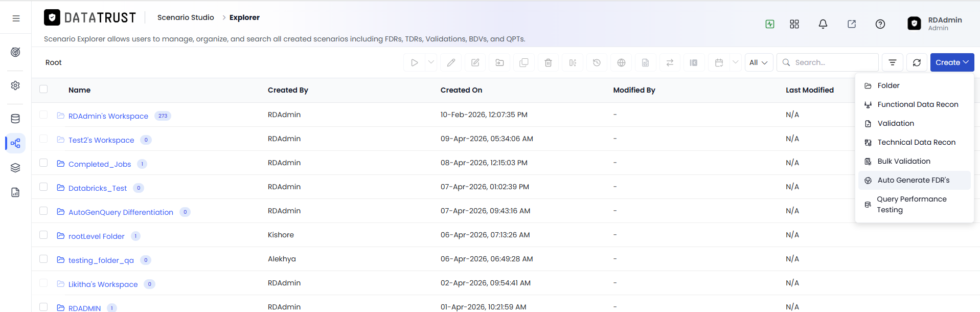The width and height of the screenshot is (980, 312).
Task: Choose Technical Data Recon in Create menu
Action: (x=914, y=142)
